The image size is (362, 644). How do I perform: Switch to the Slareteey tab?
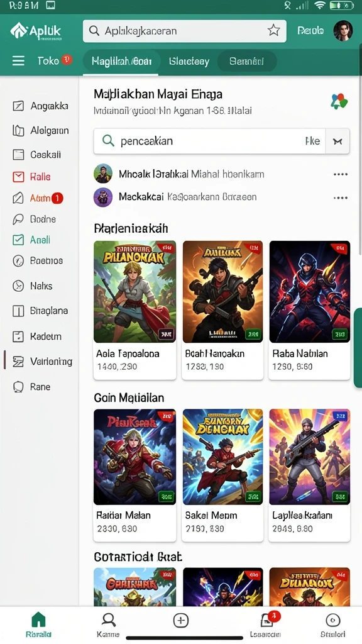tap(189, 62)
